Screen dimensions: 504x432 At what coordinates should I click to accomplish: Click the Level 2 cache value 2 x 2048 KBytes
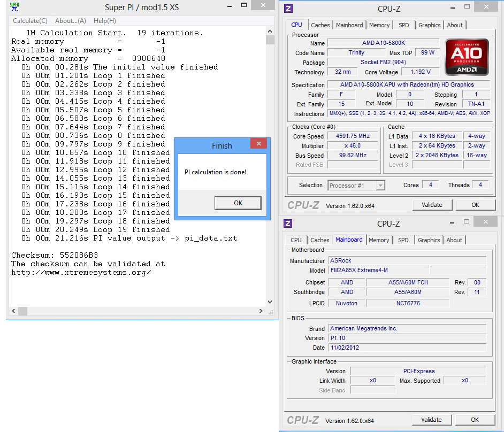coord(437,155)
